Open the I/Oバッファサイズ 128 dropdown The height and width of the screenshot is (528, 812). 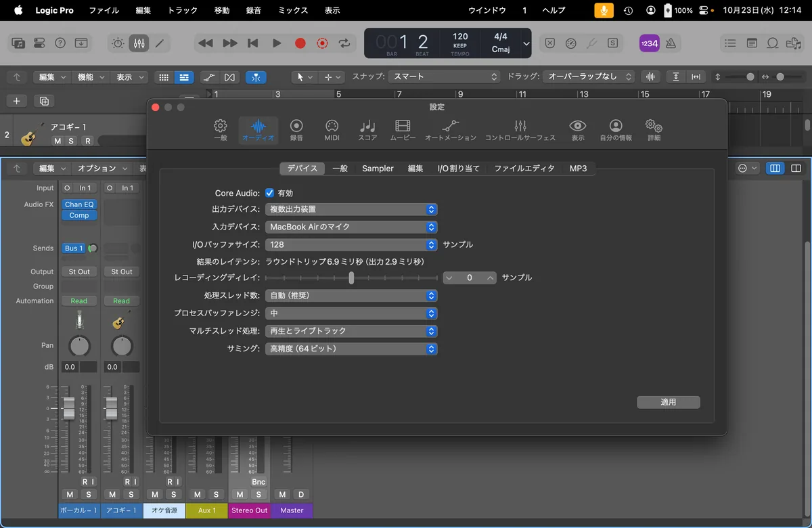[351, 244]
